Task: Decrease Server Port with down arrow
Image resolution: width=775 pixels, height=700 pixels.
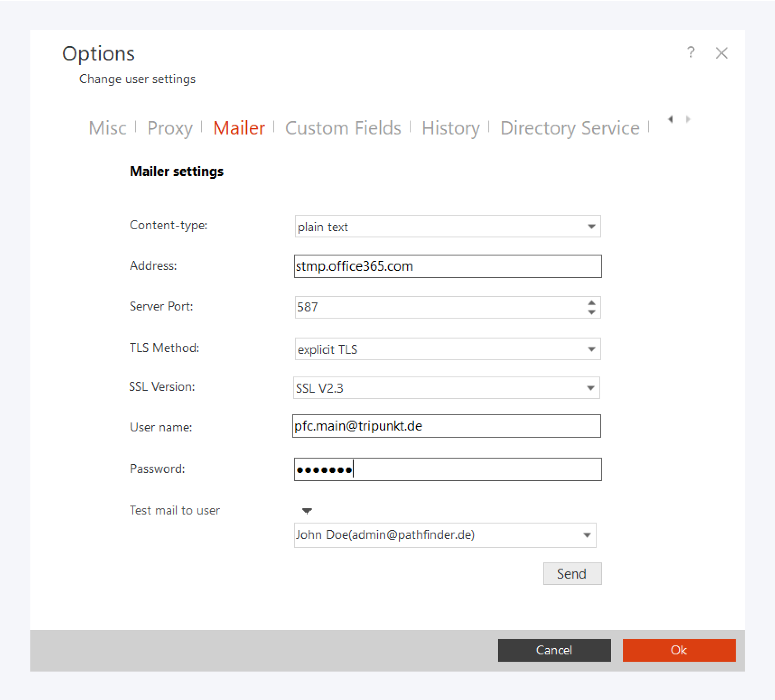Action: (591, 312)
